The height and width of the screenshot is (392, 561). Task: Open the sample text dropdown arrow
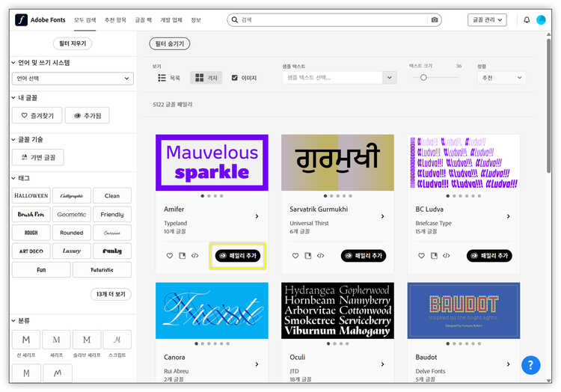(x=390, y=78)
